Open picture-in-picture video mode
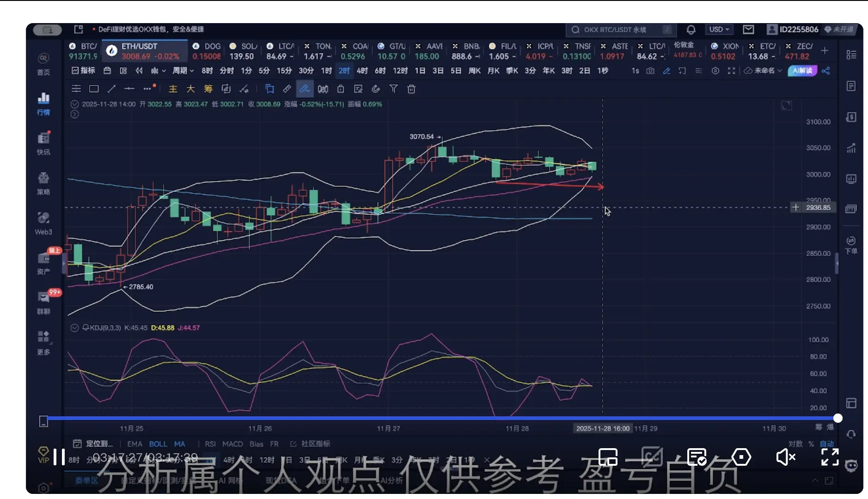This screenshot has height=499, width=868. point(608,457)
